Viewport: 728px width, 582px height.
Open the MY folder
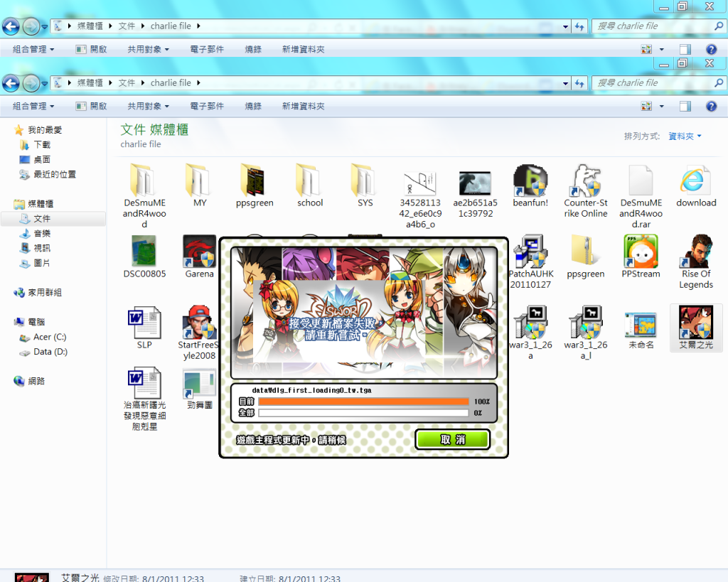pos(200,185)
